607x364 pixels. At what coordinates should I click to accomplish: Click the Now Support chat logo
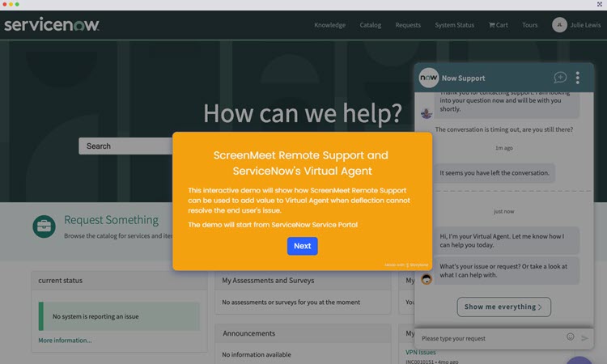click(x=429, y=78)
